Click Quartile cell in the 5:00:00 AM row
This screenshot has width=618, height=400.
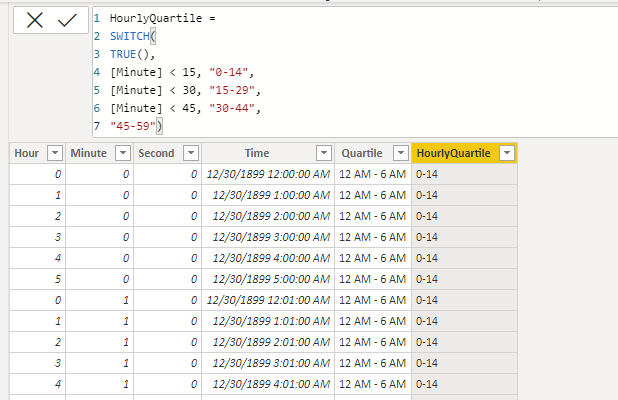(373, 279)
